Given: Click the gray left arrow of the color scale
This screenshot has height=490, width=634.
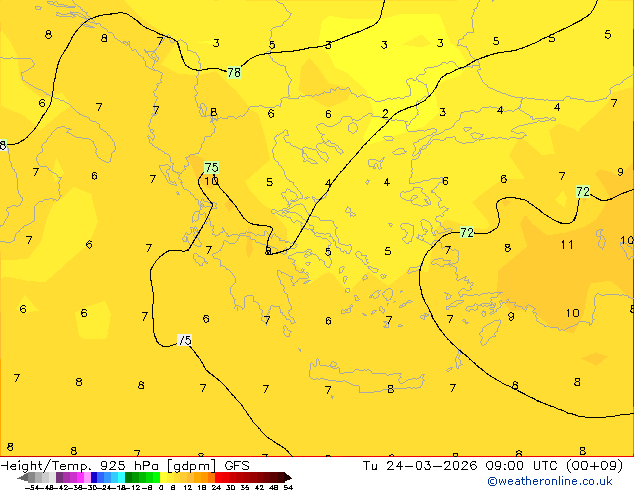Looking at the screenshot, I should click(x=23, y=477).
